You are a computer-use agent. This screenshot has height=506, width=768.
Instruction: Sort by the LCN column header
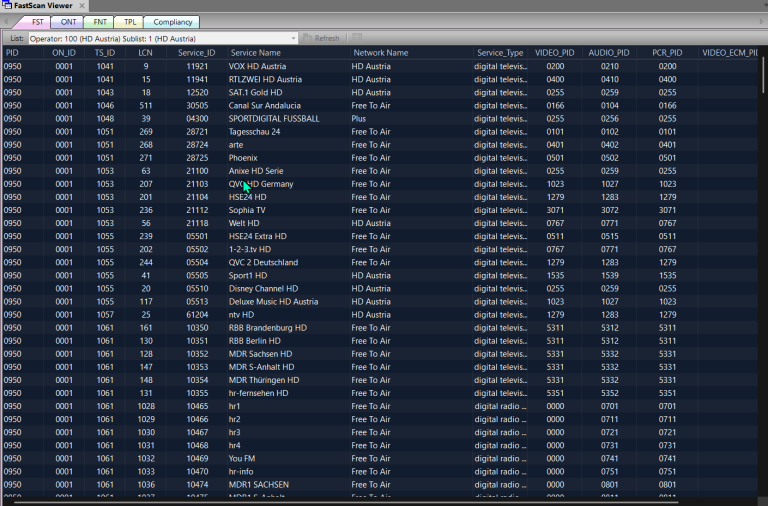145,52
